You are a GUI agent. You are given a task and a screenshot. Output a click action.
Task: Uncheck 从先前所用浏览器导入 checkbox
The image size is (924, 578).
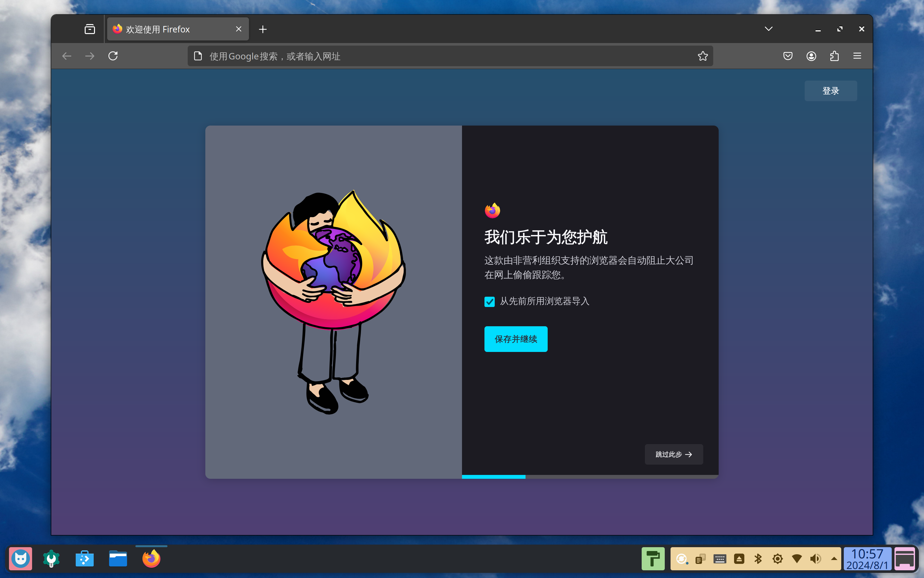coord(490,302)
